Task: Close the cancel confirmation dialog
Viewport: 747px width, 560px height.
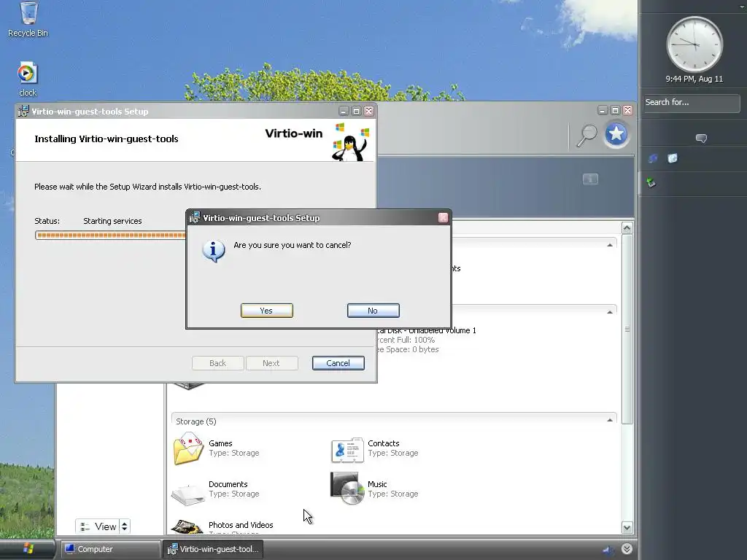Action: [x=443, y=217]
